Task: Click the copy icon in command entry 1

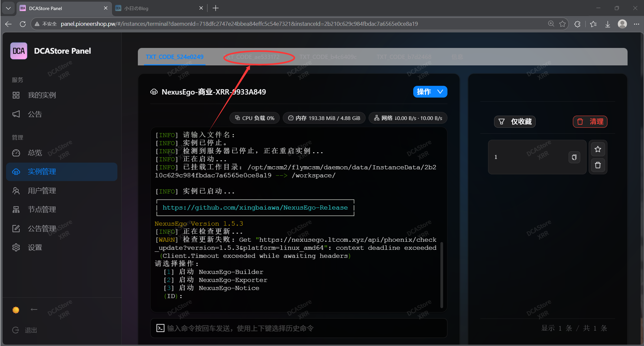Action: click(574, 157)
